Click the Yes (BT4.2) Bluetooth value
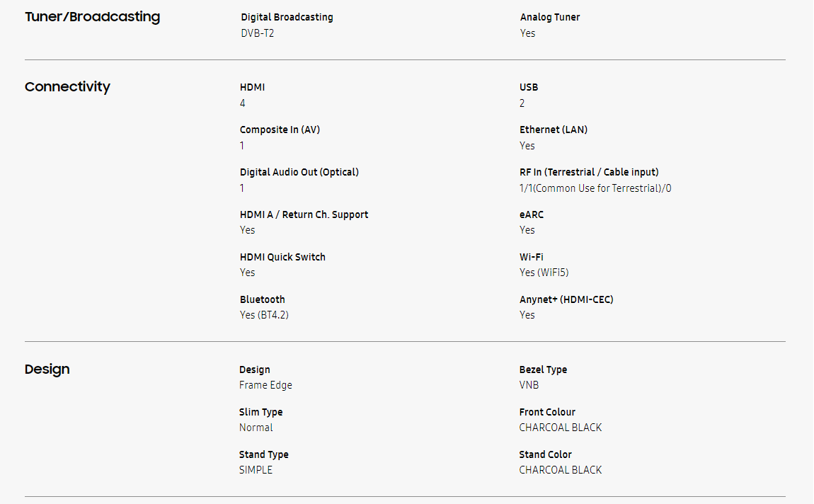 point(264,315)
